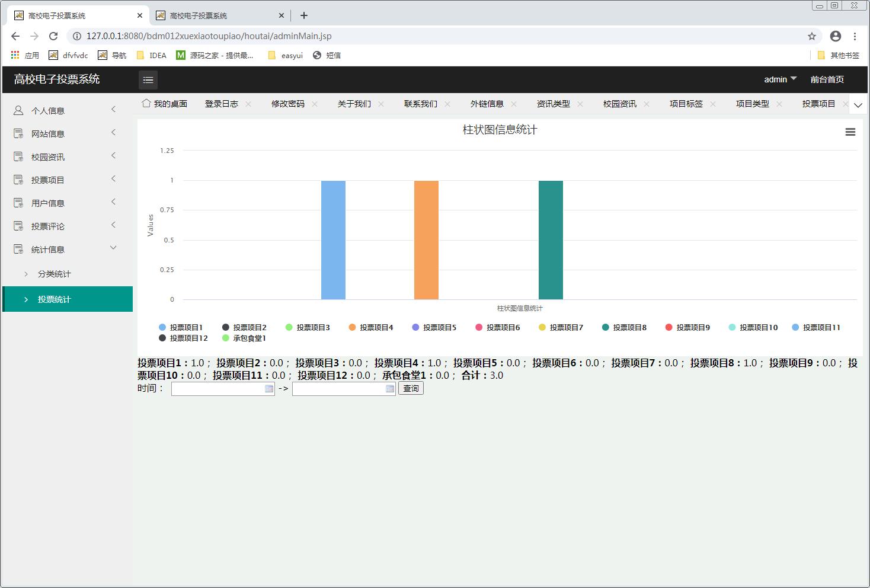Go to 前台首页 link

click(827, 79)
